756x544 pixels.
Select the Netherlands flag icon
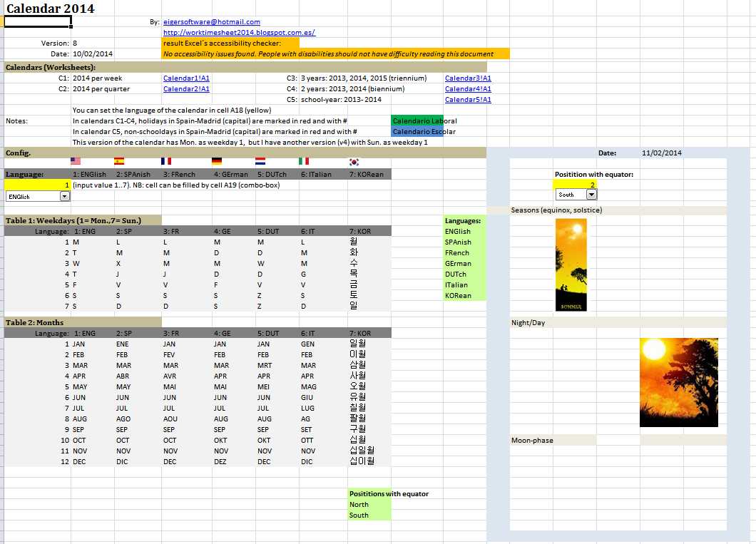260,162
